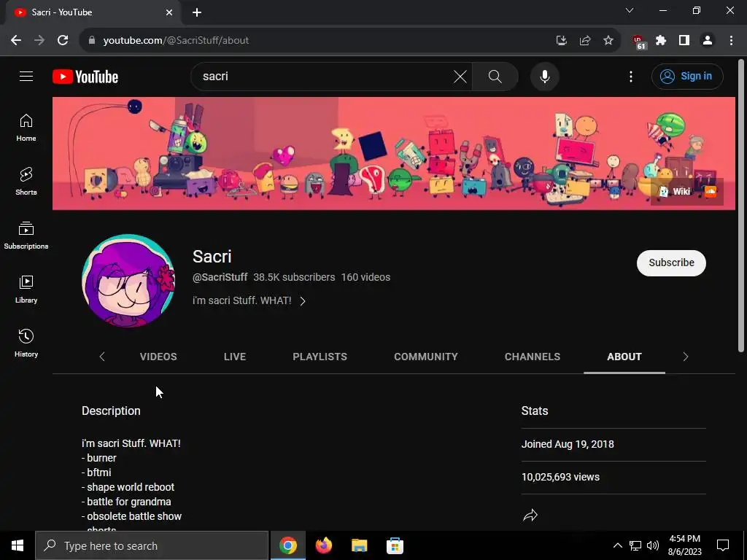747x560 pixels.
Task: Click the page vertical scrollbar
Action: 741,206
